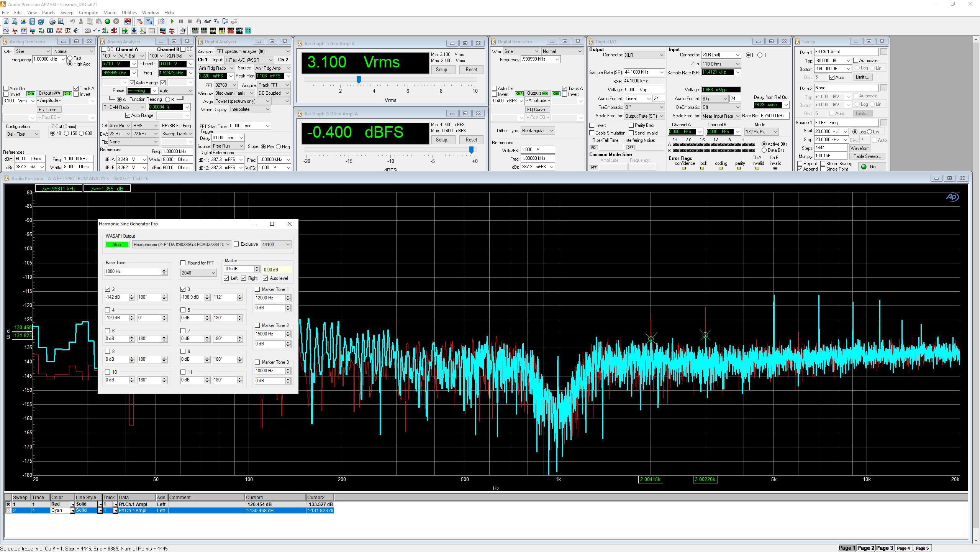Open the Compute menu
Screen dimensions: 980x552
click(88, 13)
